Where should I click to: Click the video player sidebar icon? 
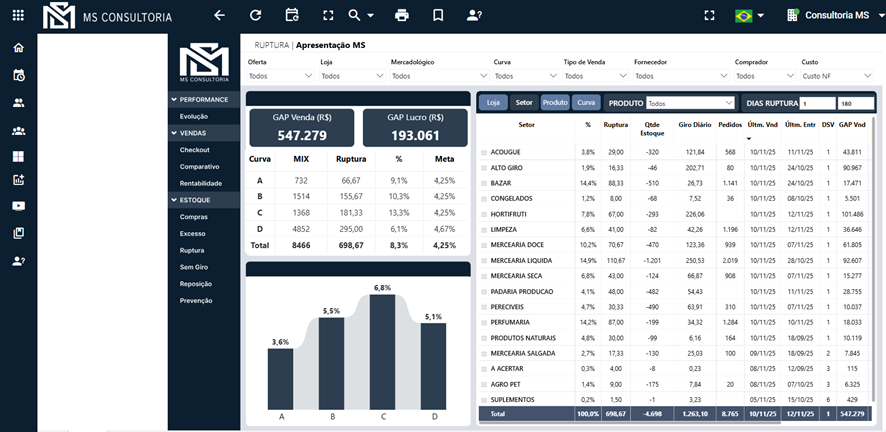click(18, 206)
